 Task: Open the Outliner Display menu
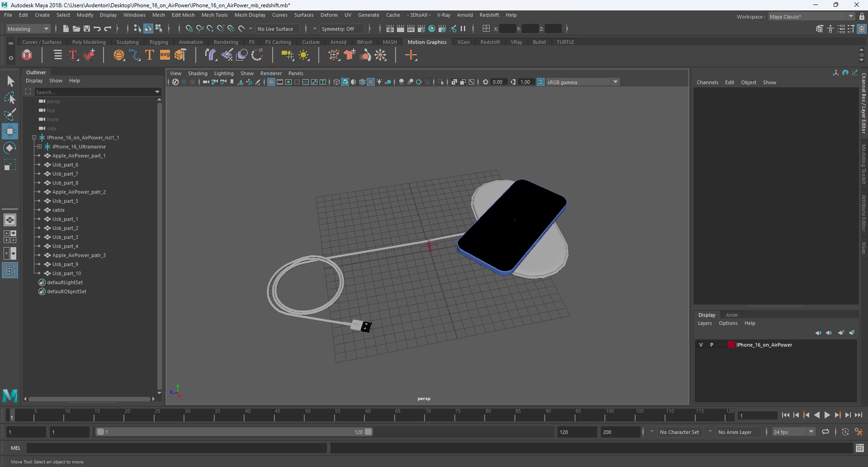pyautogui.click(x=34, y=81)
